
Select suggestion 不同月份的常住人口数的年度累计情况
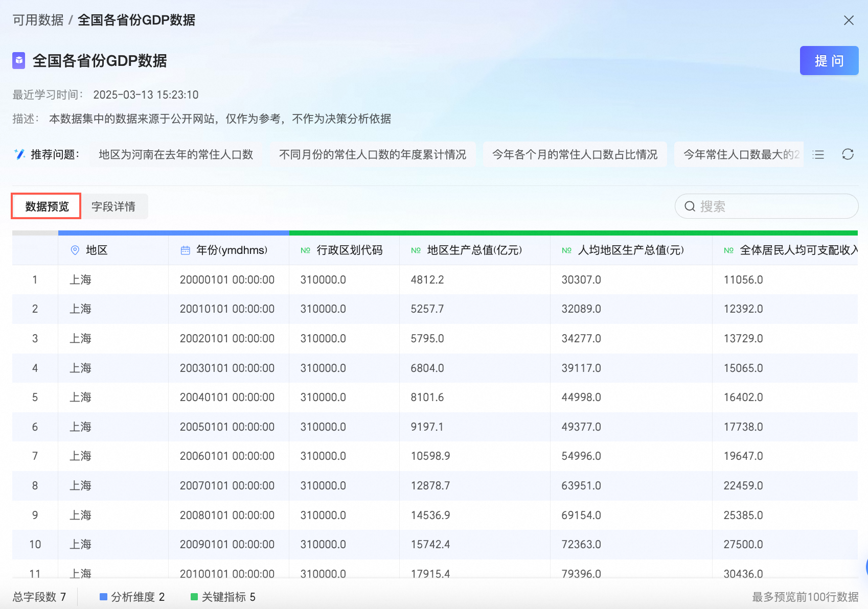tap(372, 154)
